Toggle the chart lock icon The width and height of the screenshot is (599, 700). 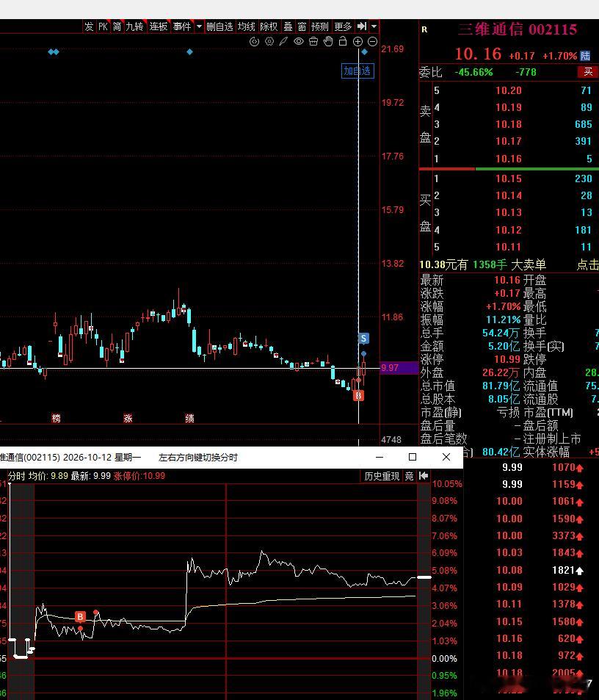coord(343,42)
